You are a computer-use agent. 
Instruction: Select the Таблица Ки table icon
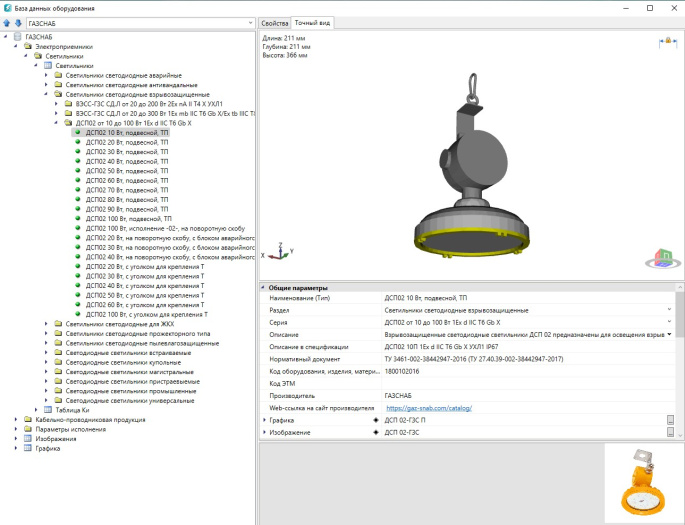tap(46, 409)
